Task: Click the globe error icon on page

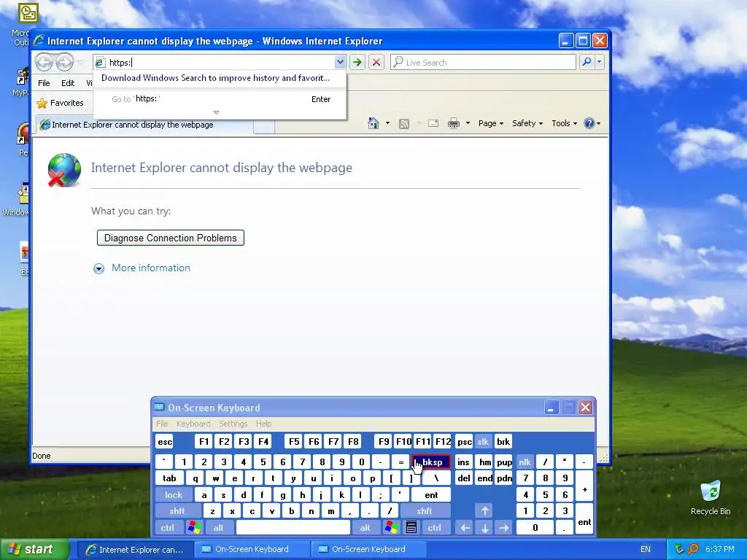Action: [x=64, y=170]
